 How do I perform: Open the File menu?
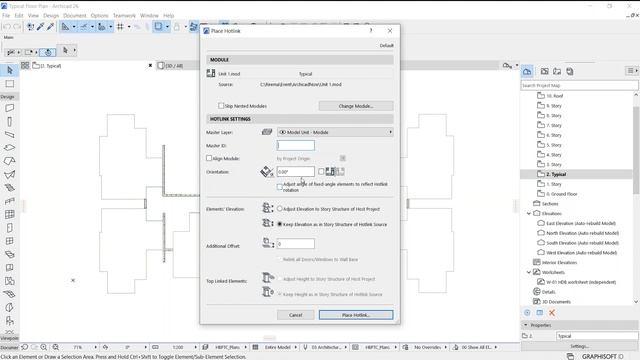tap(6, 16)
